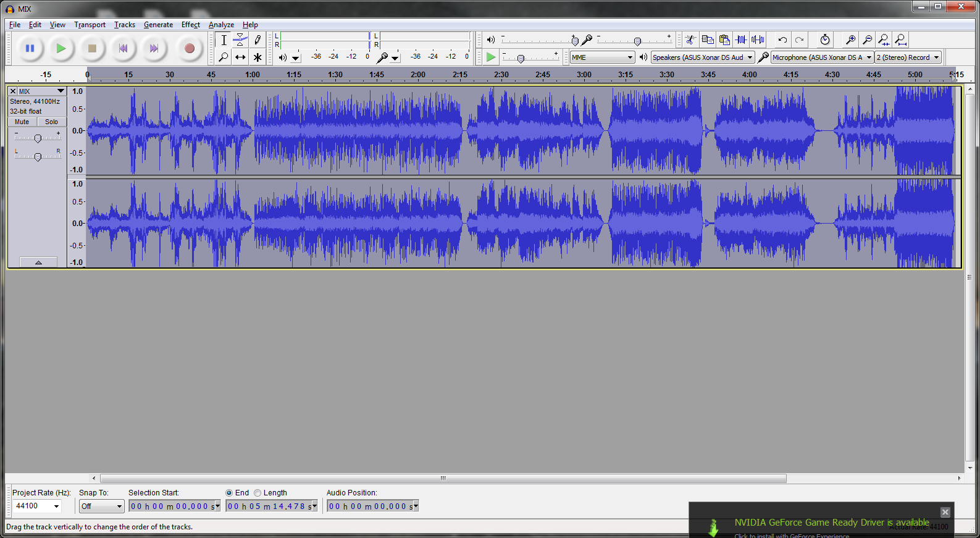Open the Speakers output device dropdown

703,57
